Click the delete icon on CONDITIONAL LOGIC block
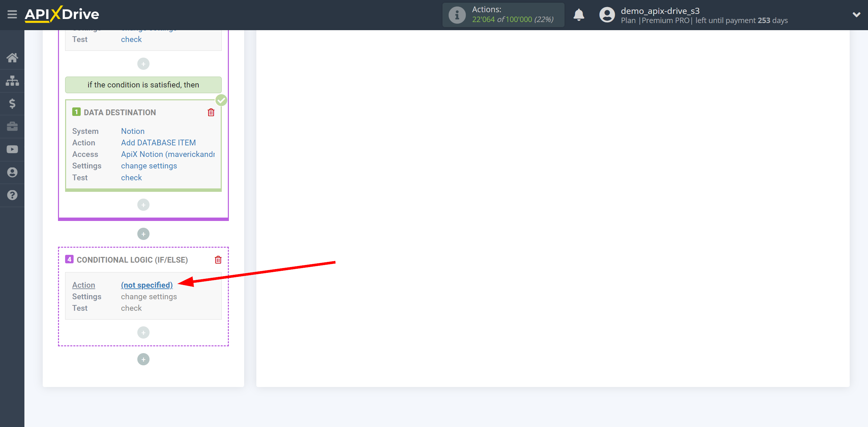 pyautogui.click(x=218, y=260)
